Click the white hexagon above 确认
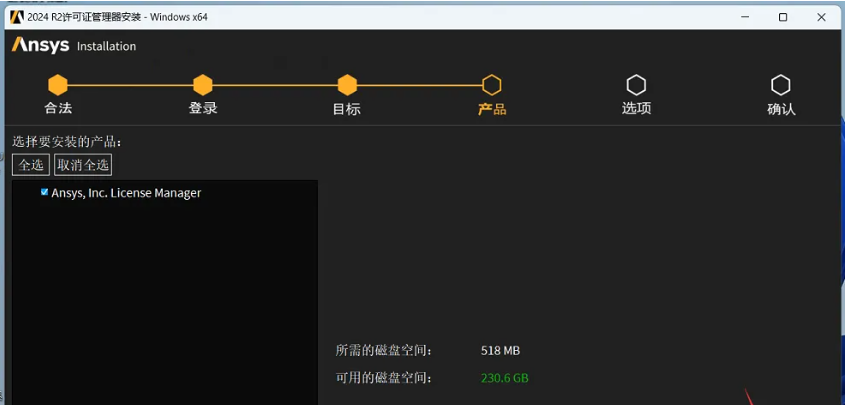The width and height of the screenshot is (847, 405). pyautogui.click(x=781, y=85)
